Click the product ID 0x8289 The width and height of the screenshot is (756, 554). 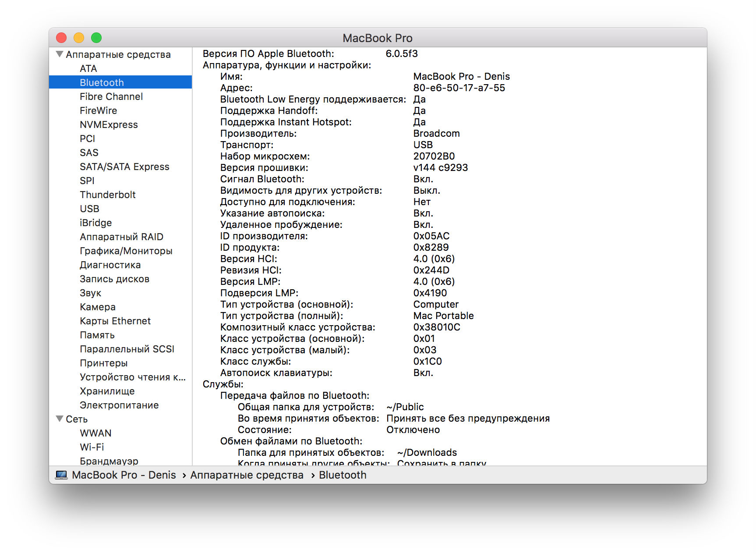click(x=431, y=247)
